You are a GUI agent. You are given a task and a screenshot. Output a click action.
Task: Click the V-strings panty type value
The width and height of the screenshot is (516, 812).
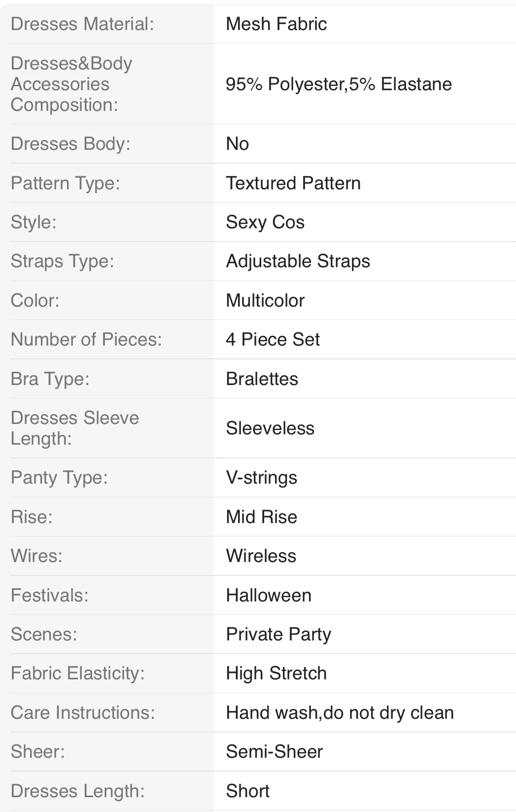(261, 478)
